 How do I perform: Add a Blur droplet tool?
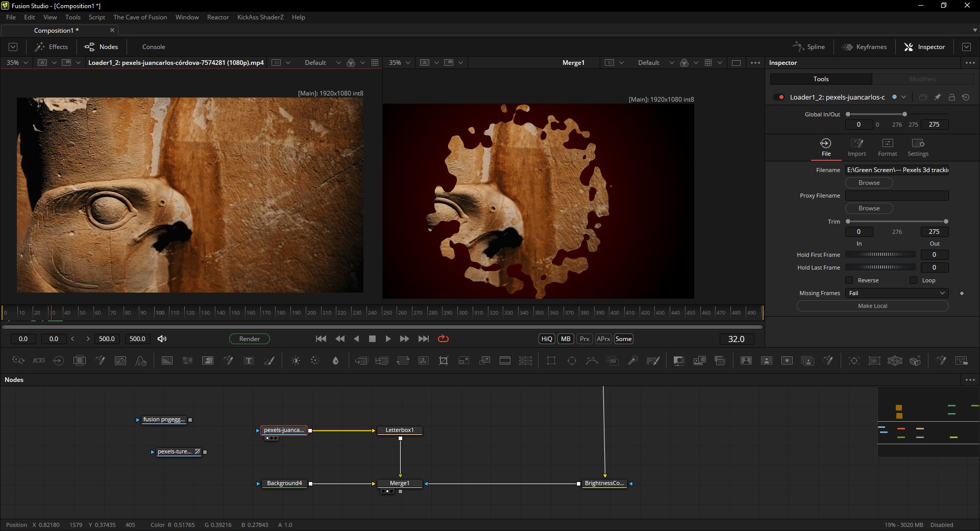click(335, 360)
